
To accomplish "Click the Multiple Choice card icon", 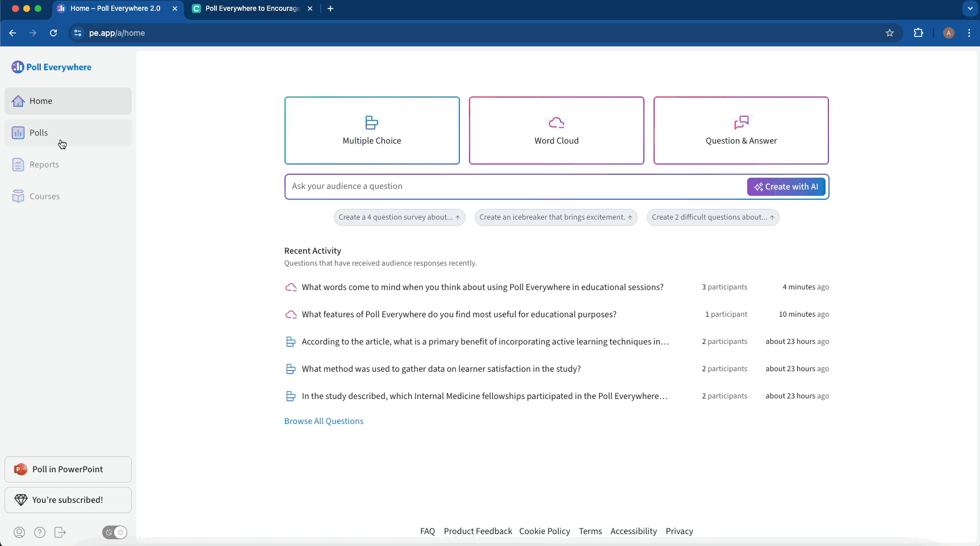I will point(372,123).
